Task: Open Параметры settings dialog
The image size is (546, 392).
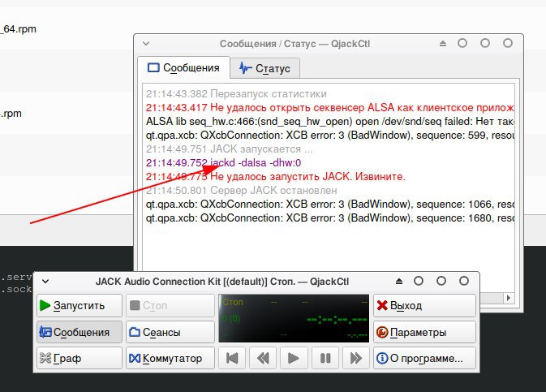Action: pyautogui.click(x=424, y=332)
